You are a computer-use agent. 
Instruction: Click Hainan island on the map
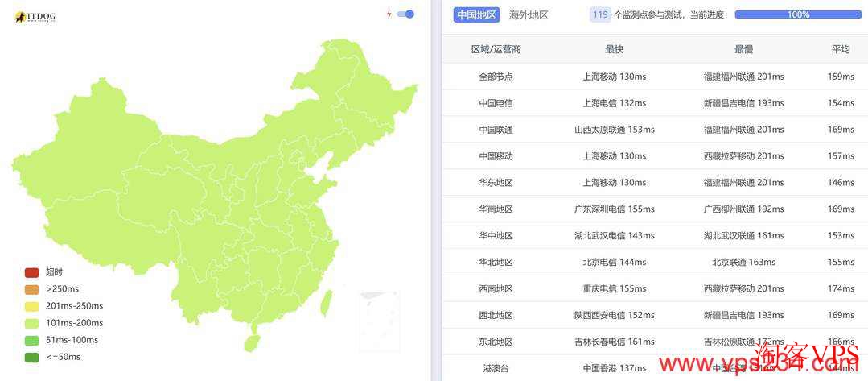tap(251, 343)
